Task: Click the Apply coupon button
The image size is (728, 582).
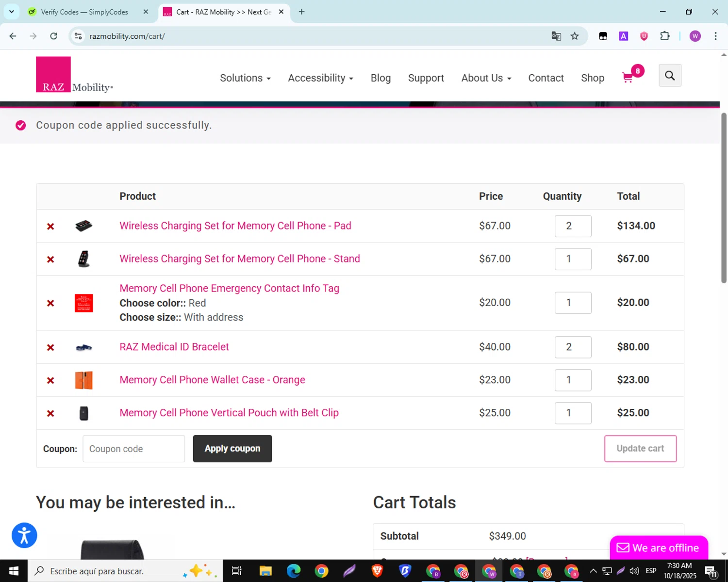Action: (x=232, y=449)
